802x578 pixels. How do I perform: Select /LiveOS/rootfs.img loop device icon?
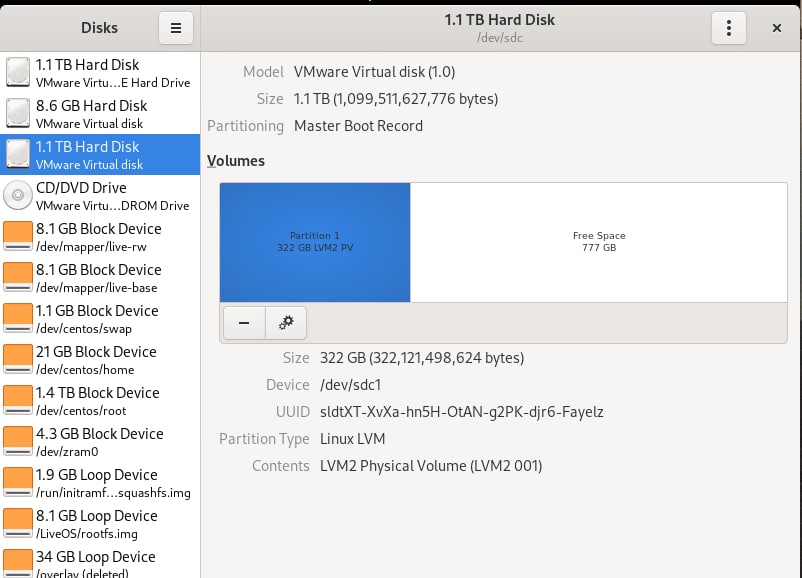[x=18, y=522]
